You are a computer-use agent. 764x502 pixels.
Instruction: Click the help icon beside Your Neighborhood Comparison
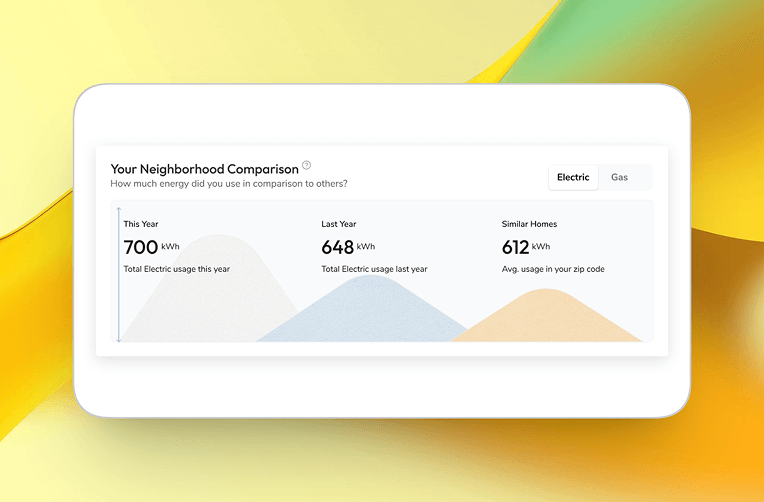click(x=307, y=166)
